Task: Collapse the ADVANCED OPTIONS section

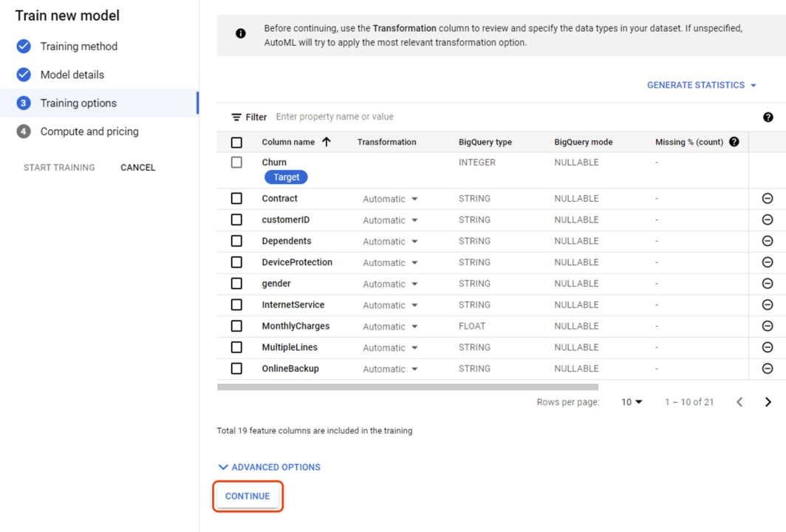Action: (x=269, y=467)
